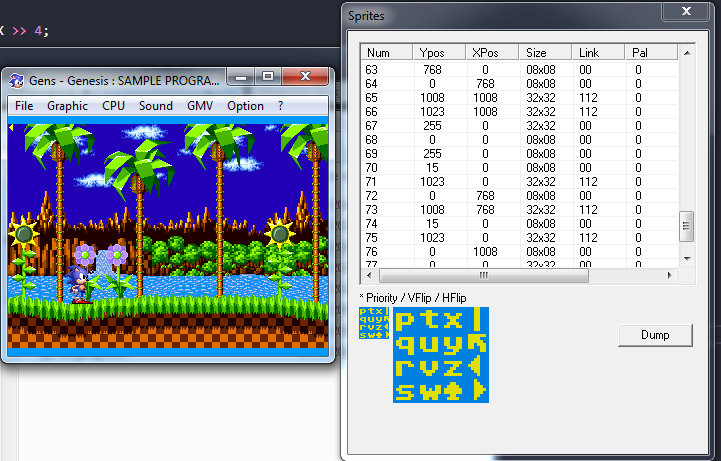Open the Option menu in Gens

245,106
